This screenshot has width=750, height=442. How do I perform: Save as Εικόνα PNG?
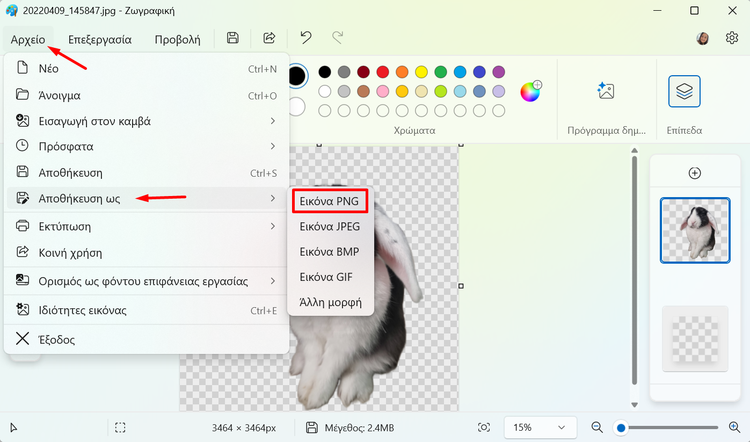330,201
